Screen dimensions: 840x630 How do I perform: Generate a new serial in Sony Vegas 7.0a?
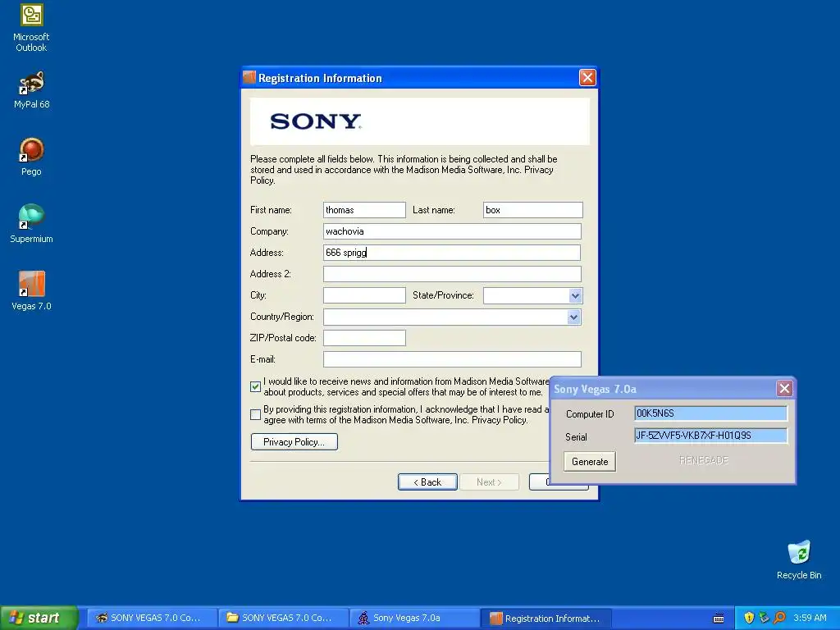click(590, 462)
